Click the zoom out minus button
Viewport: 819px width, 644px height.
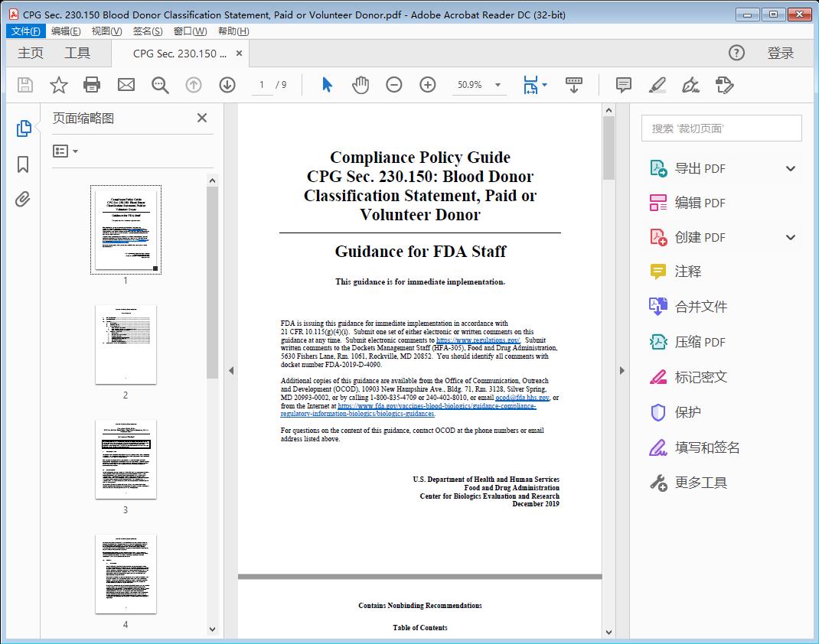(x=394, y=85)
